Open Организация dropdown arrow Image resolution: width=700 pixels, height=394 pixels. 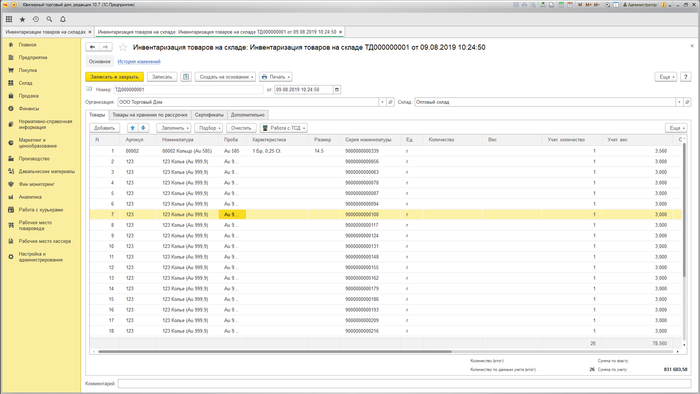[x=382, y=102]
